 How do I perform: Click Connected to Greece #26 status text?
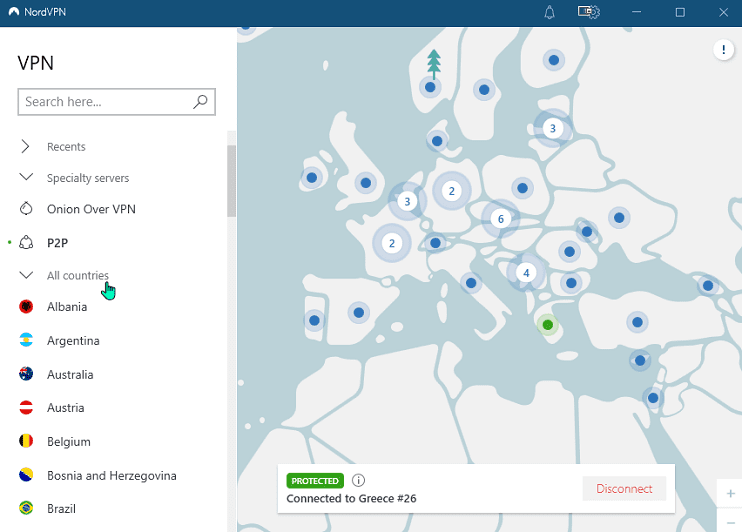[x=351, y=498]
